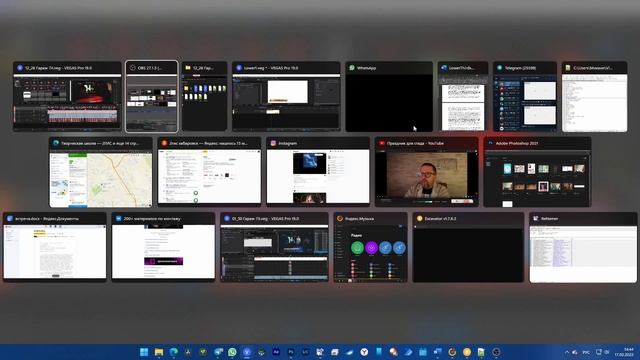
Task: Click the OBS Studio icon on the taskbar
Action: (x=496, y=352)
